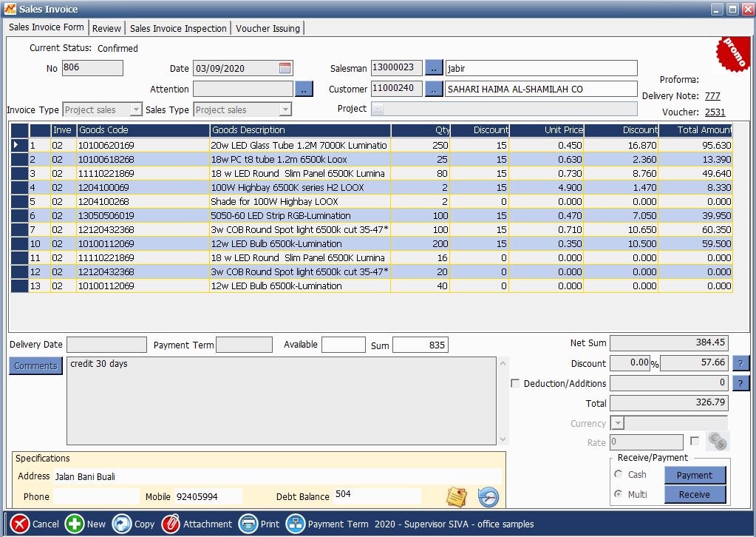Click the Debt Balance field
This screenshot has height=537, width=756.
click(377, 496)
